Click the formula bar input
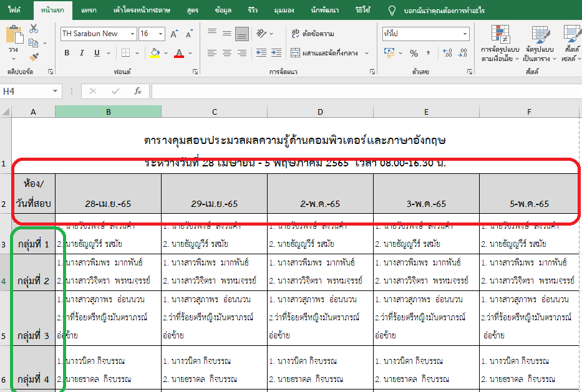This screenshot has height=392, width=582. click(x=366, y=91)
